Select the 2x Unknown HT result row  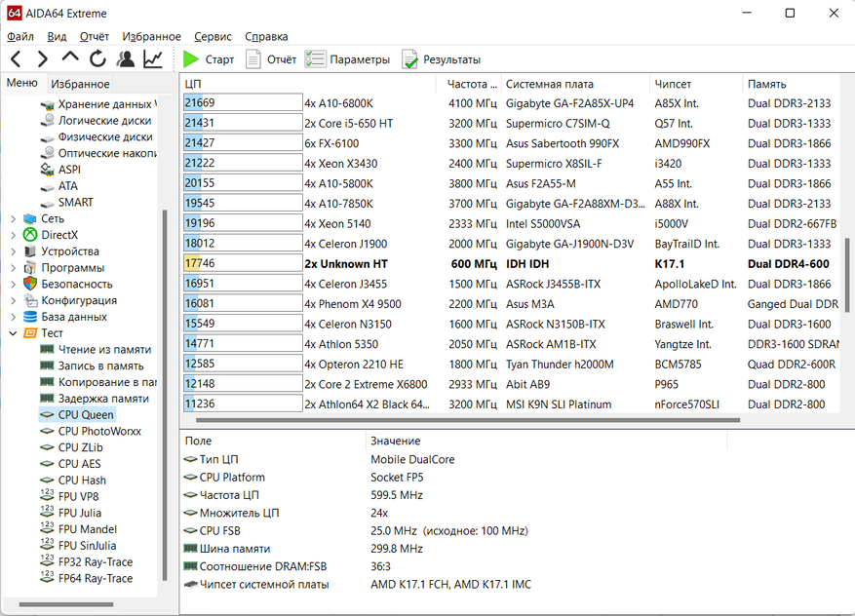click(511, 264)
